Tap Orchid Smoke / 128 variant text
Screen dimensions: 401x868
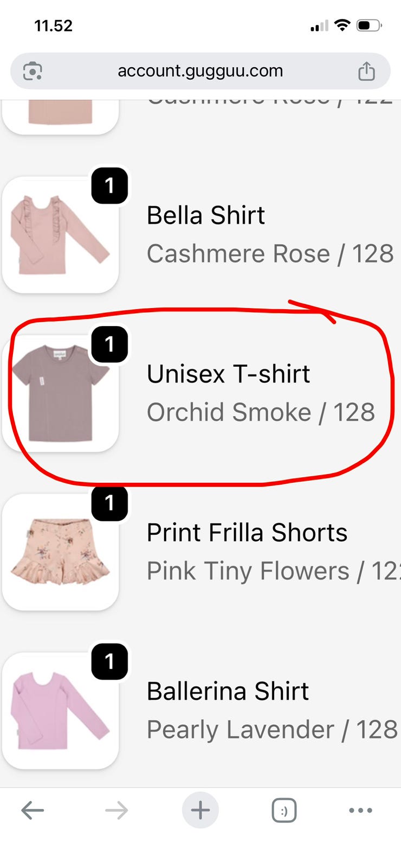[261, 412]
